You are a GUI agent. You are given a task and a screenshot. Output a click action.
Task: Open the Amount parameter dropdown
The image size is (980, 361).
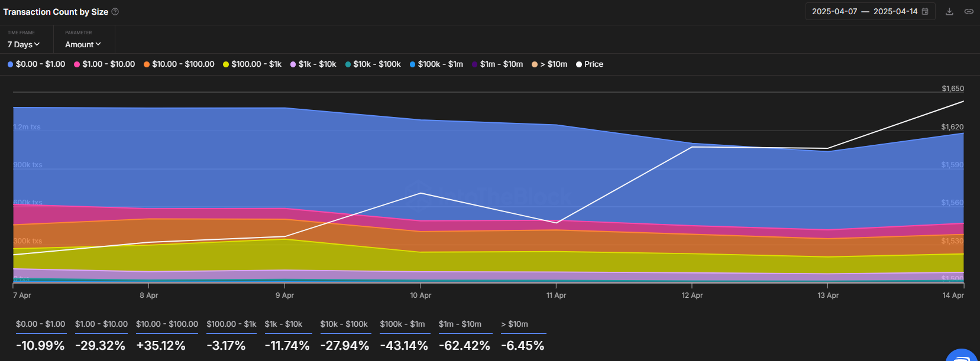[x=83, y=45]
